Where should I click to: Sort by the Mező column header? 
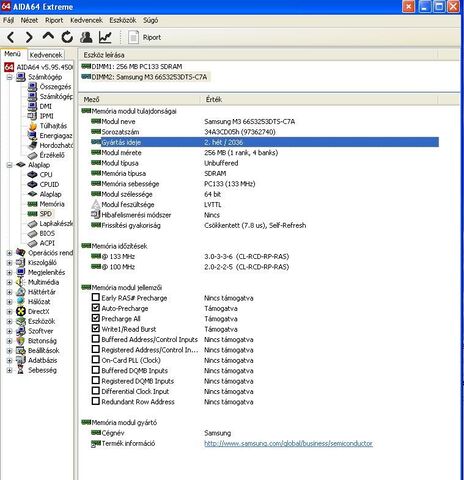[141, 99]
